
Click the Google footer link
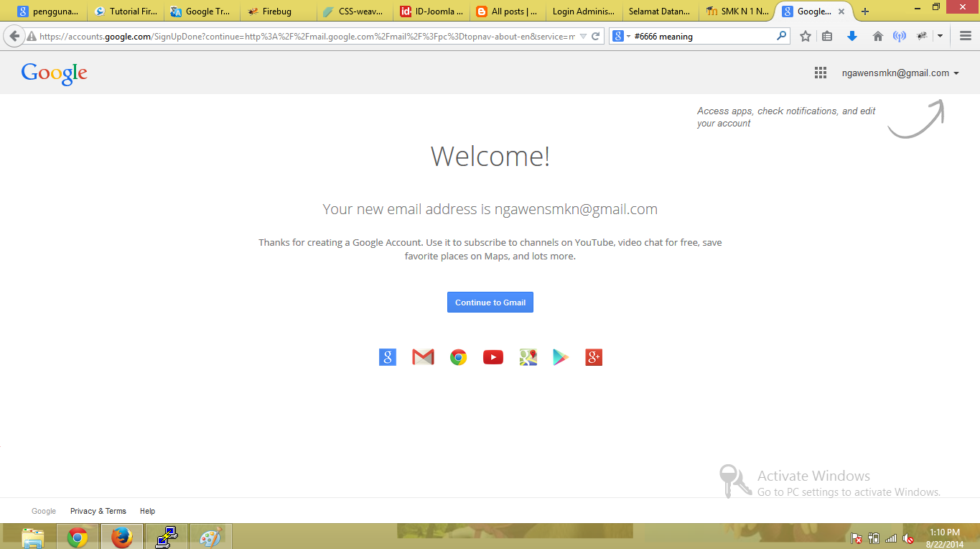coord(44,511)
